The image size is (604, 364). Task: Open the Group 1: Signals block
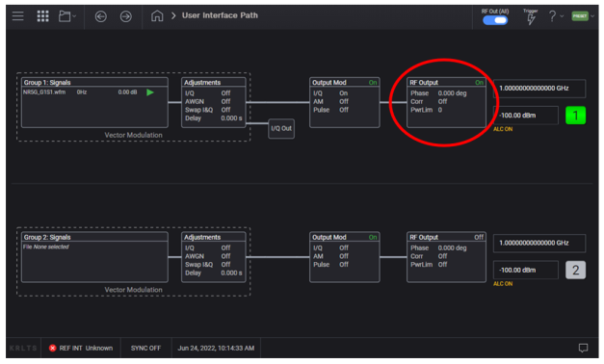94,102
